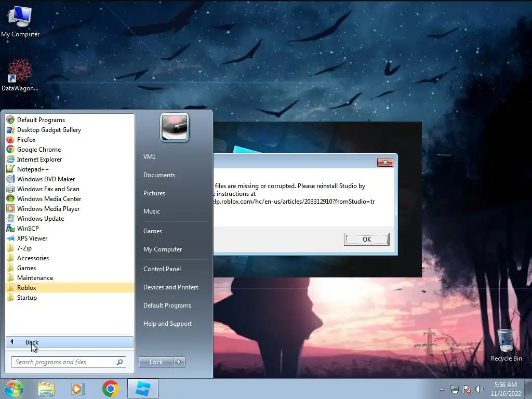Click the volume speaker tray icon

(480, 389)
